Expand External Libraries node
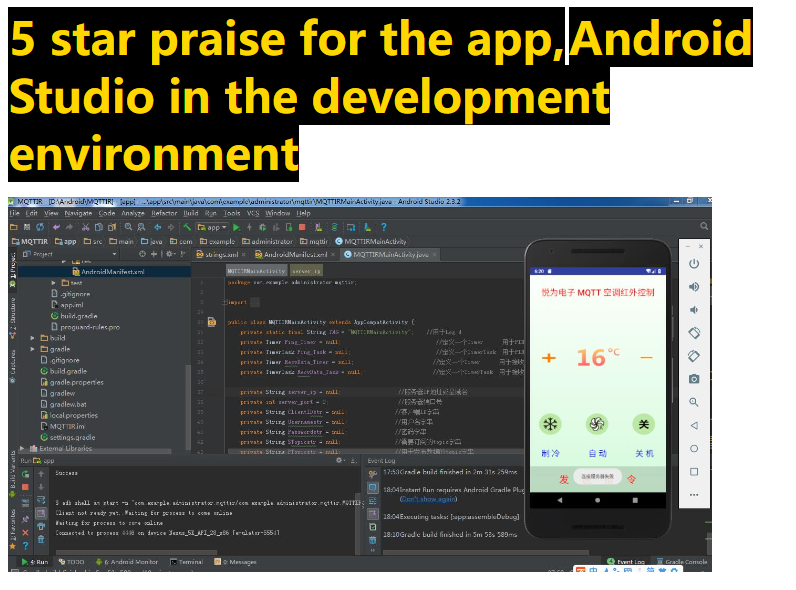The width and height of the screenshot is (796, 590). pyautogui.click(x=22, y=448)
